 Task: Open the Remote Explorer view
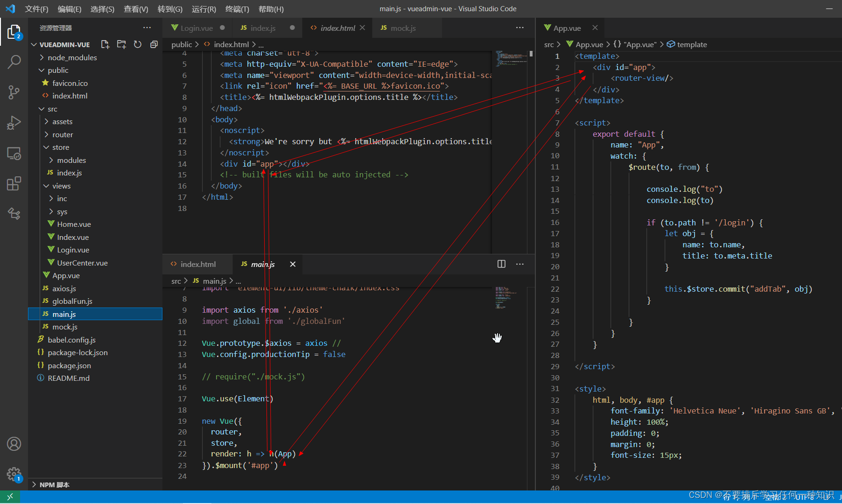point(14,153)
